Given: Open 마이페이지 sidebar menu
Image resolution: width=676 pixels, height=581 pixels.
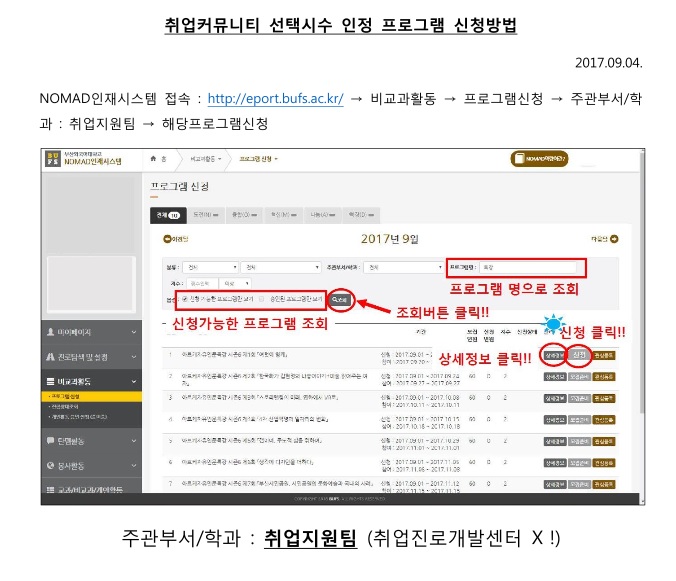Looking at the screenshot, I should (88, 331).
